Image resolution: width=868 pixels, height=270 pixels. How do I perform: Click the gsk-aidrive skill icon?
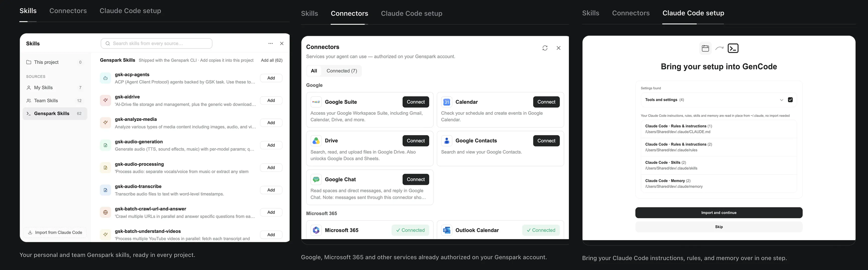105,100
